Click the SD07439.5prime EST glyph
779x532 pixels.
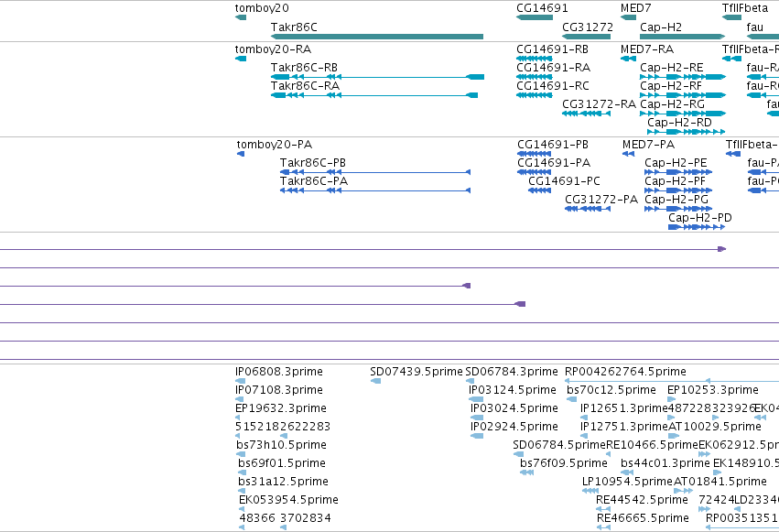pyautogui.click(x=375, y=381)
